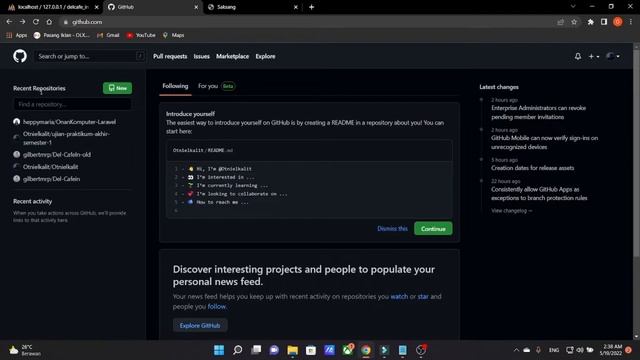Image resolution: width=640 pixels, height=360 pixels.
Task: Open gilbertmrp/Del-CafeIn-old repository
Action: [x=57, y=154]
